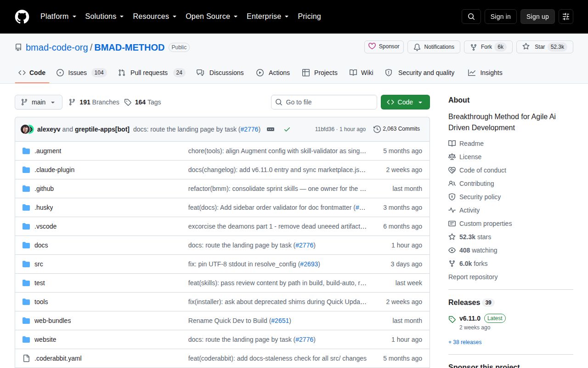Click the star icon on the Star button
The width and height of the screenshot is (588, 368).
(x=526, y=47)
